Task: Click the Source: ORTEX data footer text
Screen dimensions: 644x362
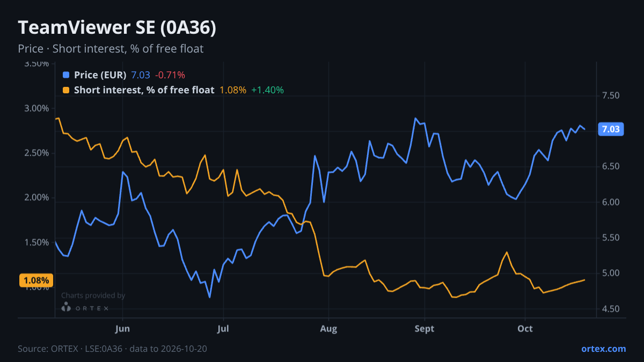Action: [x=113, y=349]
